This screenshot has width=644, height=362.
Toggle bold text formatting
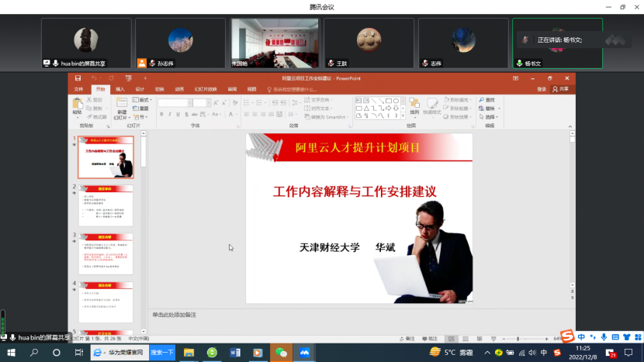point(161,114)
